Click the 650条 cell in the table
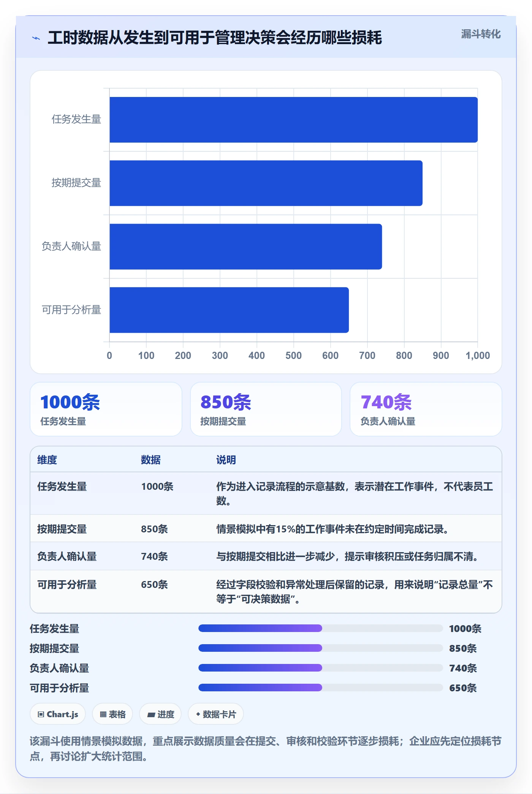Screen dimensions: 532x794 154,584
